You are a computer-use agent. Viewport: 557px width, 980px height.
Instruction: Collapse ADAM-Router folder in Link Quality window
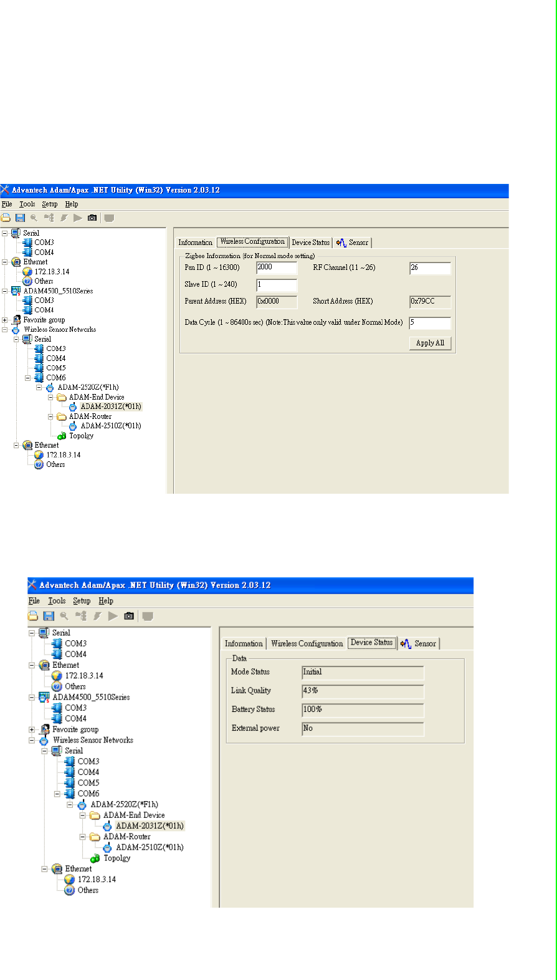click(82, 837)
